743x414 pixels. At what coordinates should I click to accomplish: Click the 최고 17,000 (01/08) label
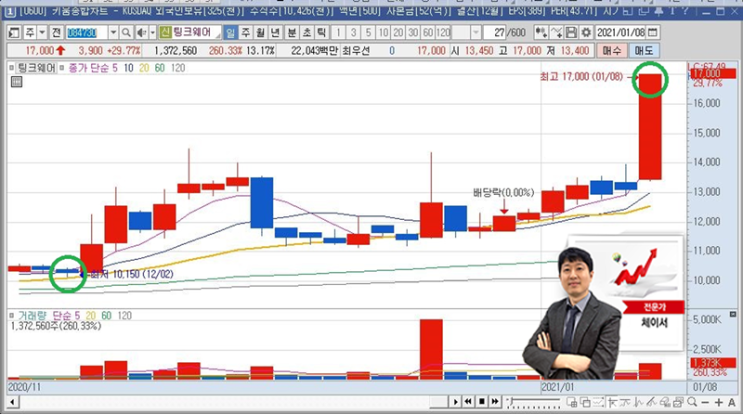tap(581, 76)
